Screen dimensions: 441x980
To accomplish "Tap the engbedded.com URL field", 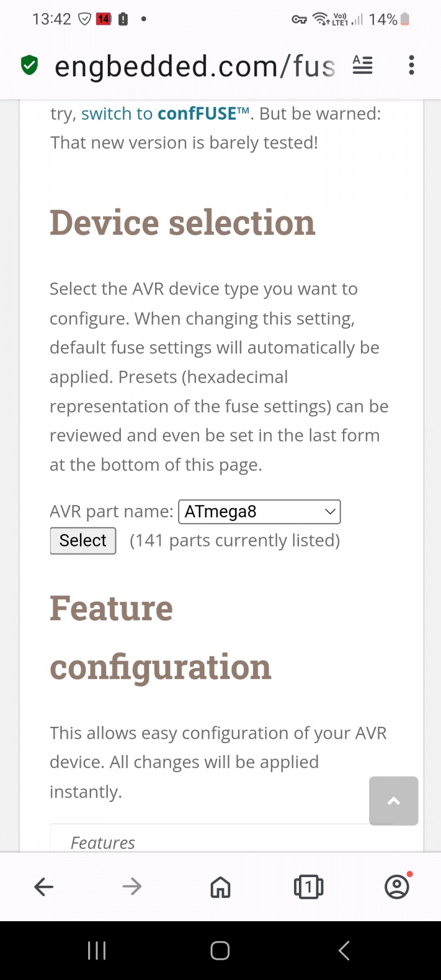I will point(195,66).
